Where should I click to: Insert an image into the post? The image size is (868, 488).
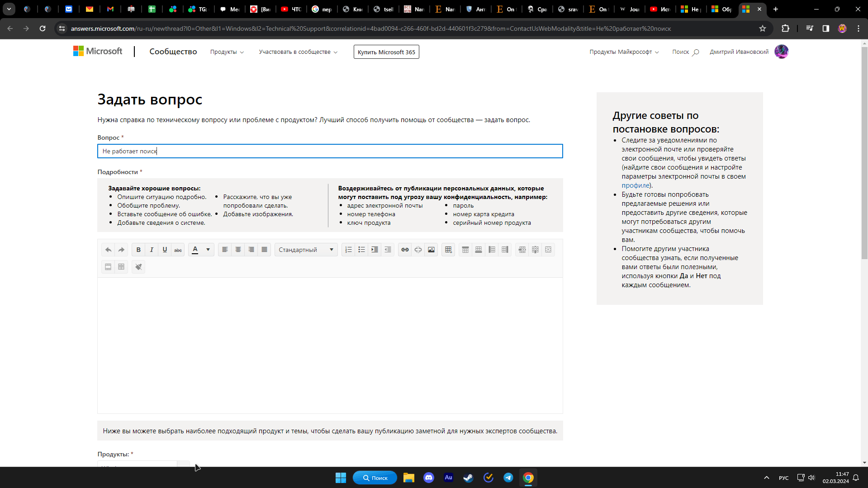[431, 250]
